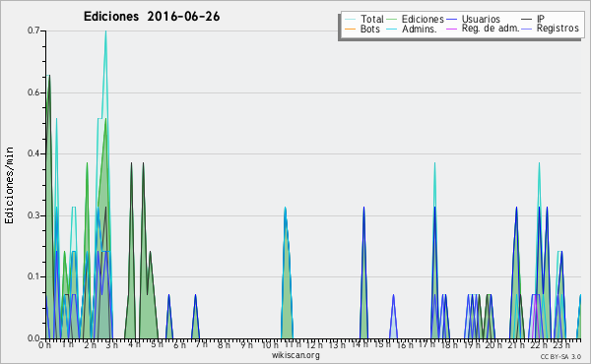Click the Bots orange legend line
This screenshot has height=364, width=591.
(350, 29)
